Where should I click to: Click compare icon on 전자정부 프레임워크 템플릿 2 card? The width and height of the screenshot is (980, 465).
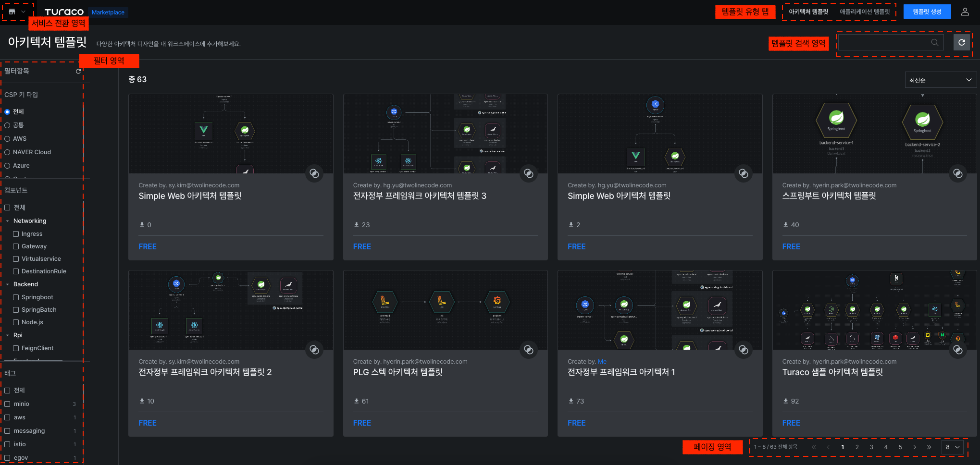click(314, 350)
